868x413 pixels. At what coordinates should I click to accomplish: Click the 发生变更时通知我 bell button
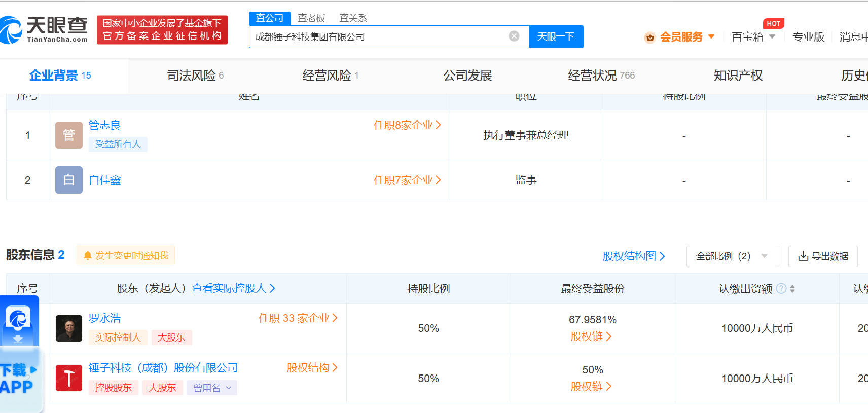pos(126,255)
